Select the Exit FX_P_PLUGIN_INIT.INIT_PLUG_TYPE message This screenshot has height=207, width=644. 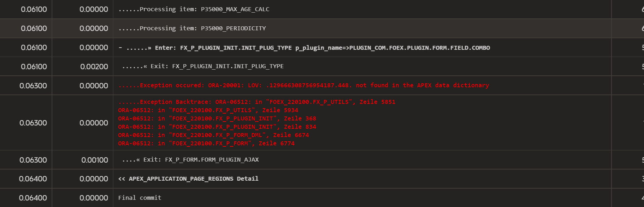[x=203, y=66]
